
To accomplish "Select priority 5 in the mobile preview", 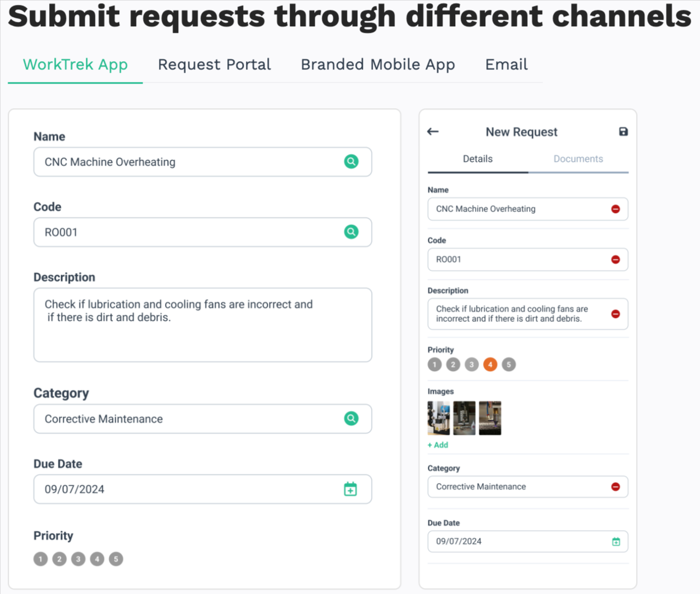I will [508, 364].
